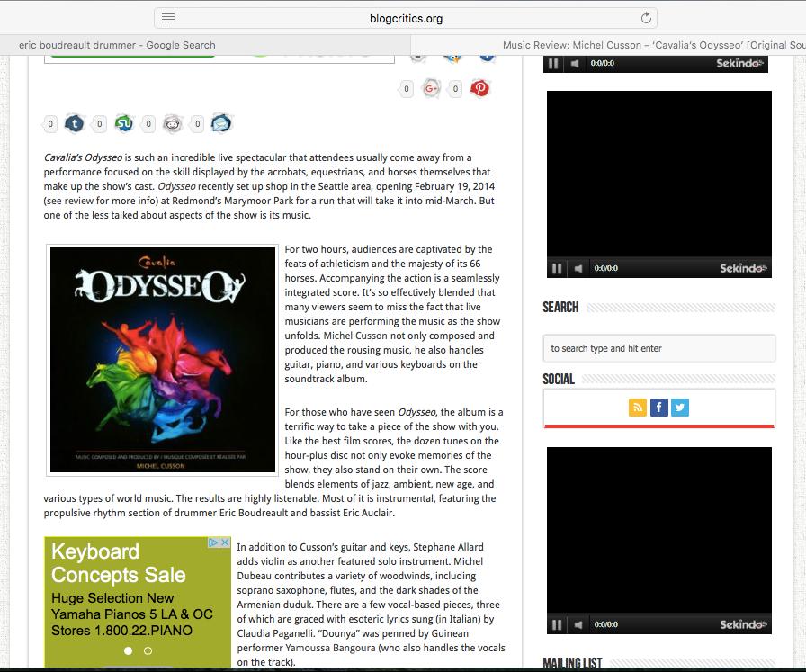This screenshot has height=672, width=806.
Task: Share the article on Reddit
Action: [x=173, y=123]
